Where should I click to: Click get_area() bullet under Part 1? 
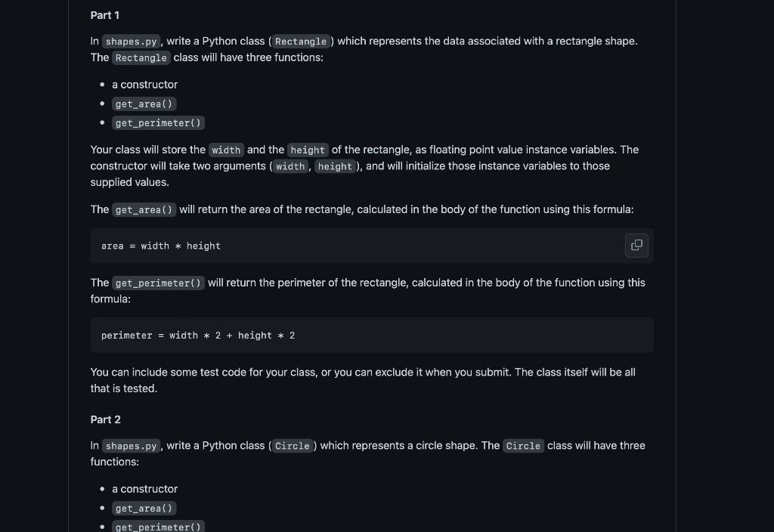[x=144, y=104]
